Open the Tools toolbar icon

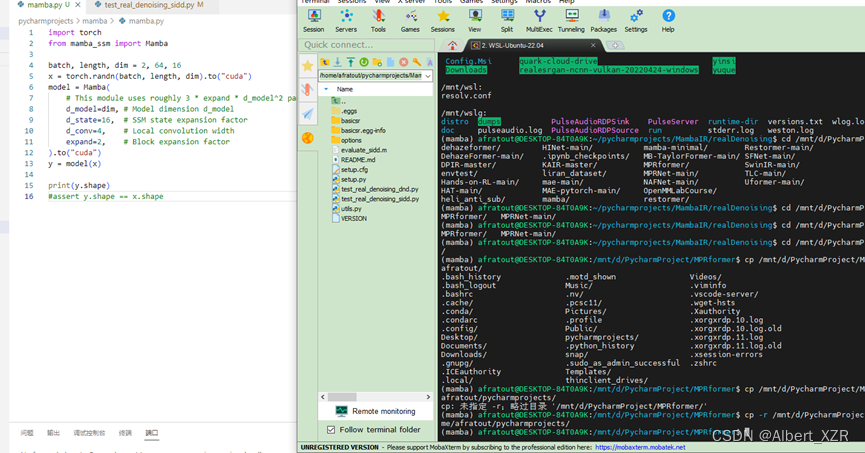378,21
